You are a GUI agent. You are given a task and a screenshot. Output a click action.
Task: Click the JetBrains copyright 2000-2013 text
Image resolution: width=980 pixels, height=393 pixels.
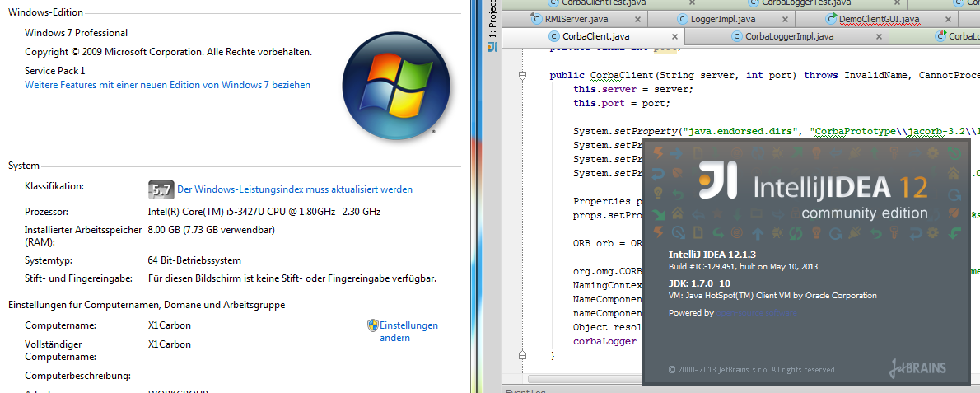pos(753,370)
